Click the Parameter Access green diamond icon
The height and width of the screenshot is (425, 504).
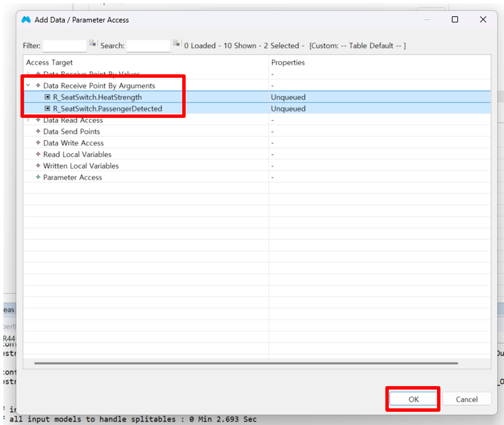coord(38,177)
